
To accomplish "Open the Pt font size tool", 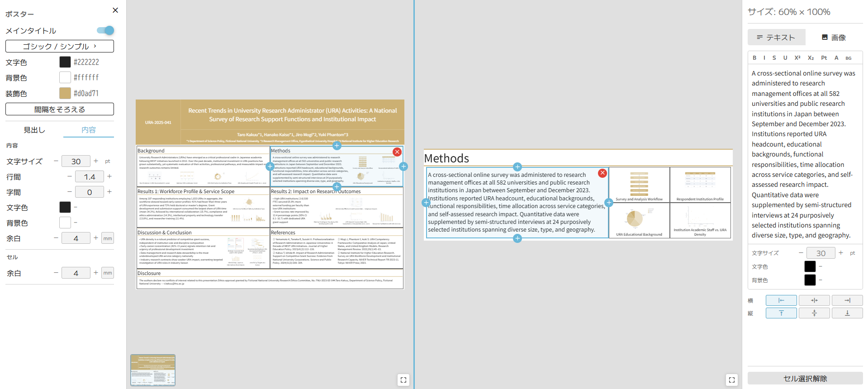I will click(x=824, y=58).
